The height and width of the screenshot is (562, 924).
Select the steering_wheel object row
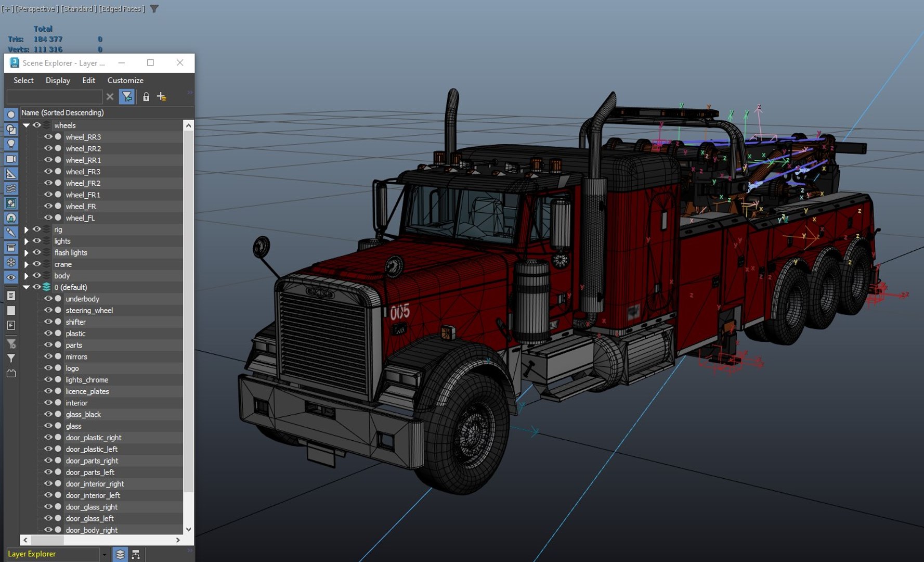101,310
